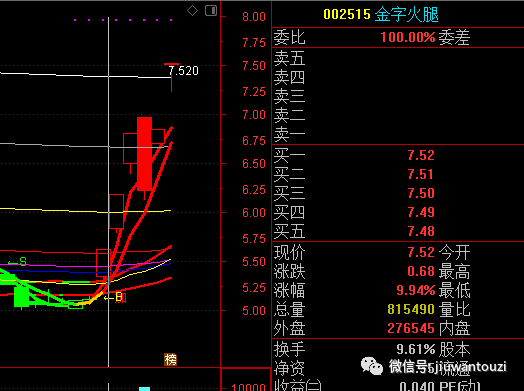Image resolution: width=524 pixels, height=391 pixels.
Task: Click 买一 bid price 7.52
Action: (x=421, y=155)
